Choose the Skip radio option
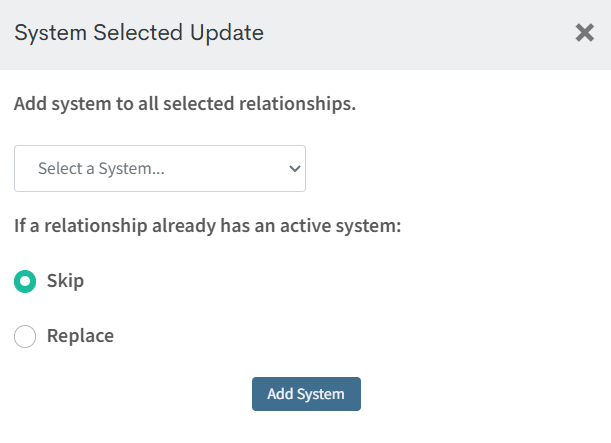Viewport: 611px width, 443px height. [x=25, y=281]
